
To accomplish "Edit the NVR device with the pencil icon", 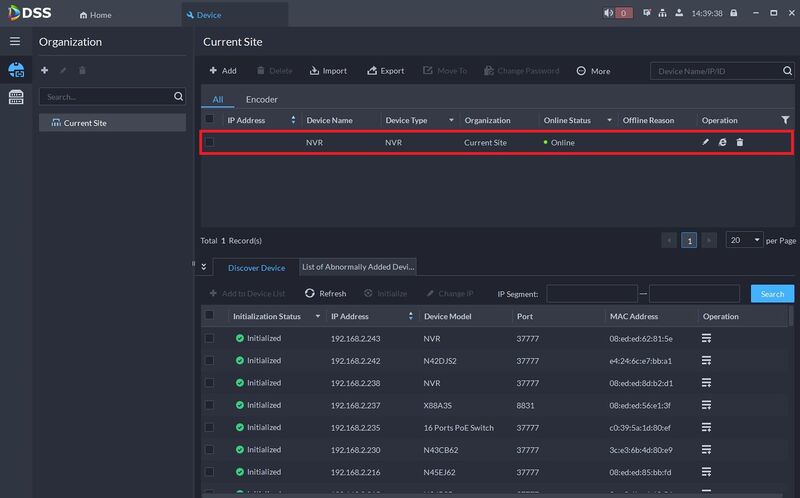I will point(705,143).
